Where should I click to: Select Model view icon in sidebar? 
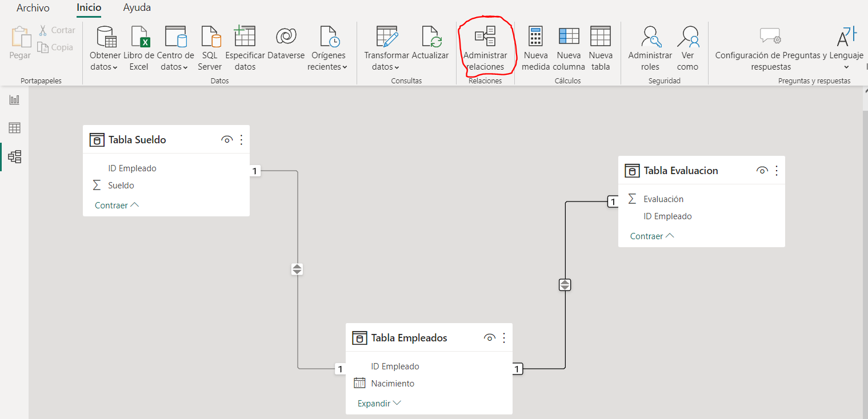click(14, 156)
